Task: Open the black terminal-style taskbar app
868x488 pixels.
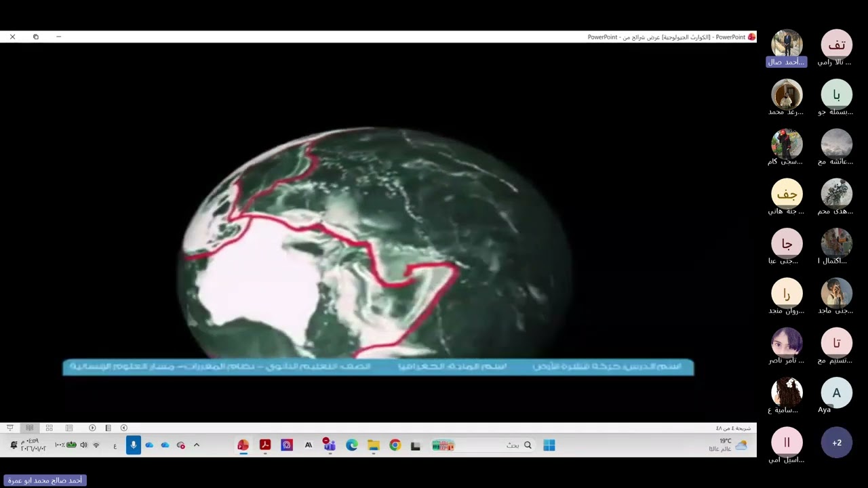Action: point(416,445)
